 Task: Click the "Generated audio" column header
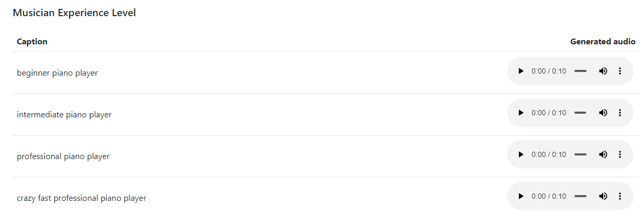(x=602, y=42)
